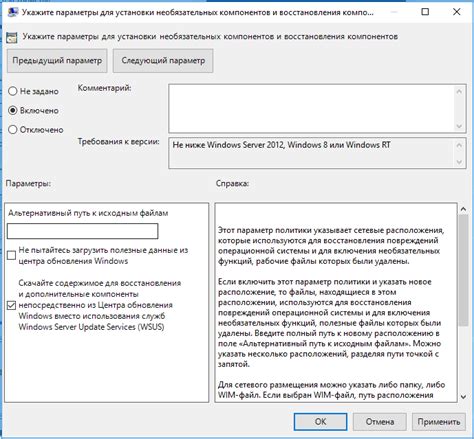Image resolution: width=474 pixels, height=439 pixels.
Task: Confirm with the OK button
Action: tap(320, 422)
